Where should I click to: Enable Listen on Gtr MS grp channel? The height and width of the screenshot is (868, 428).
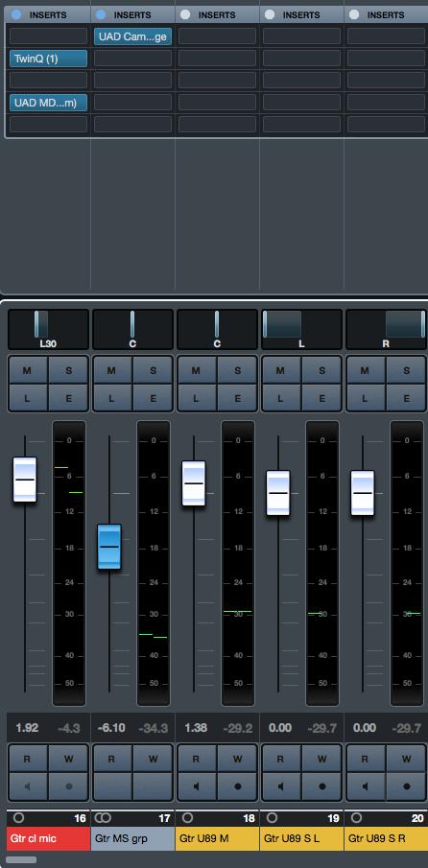tap(112, 398)
